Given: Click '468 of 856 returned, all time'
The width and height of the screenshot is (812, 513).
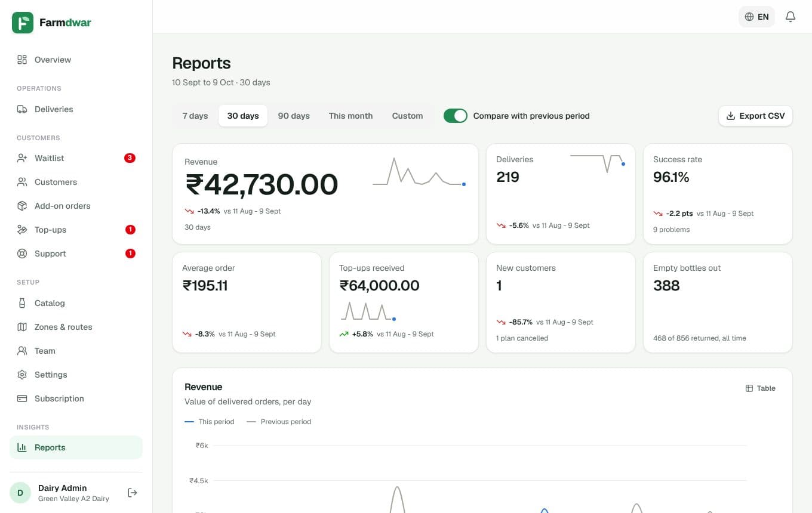Looking at the screenshot, I should (x=700, y=338).
